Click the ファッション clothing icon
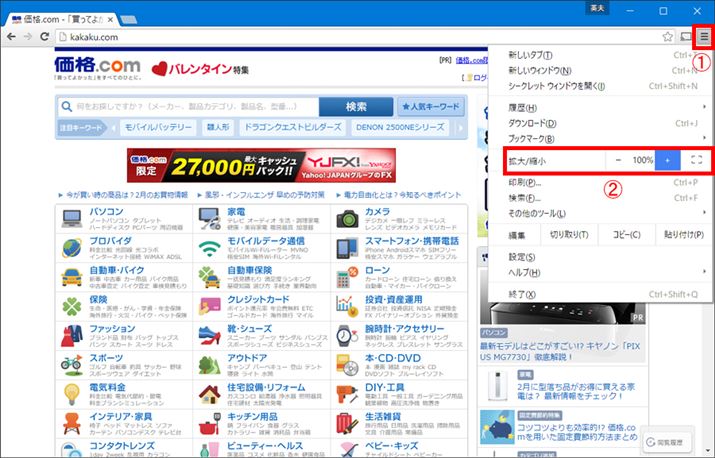Image resolution: width=715 pixels, height=458 pixels. click(72, 336)
